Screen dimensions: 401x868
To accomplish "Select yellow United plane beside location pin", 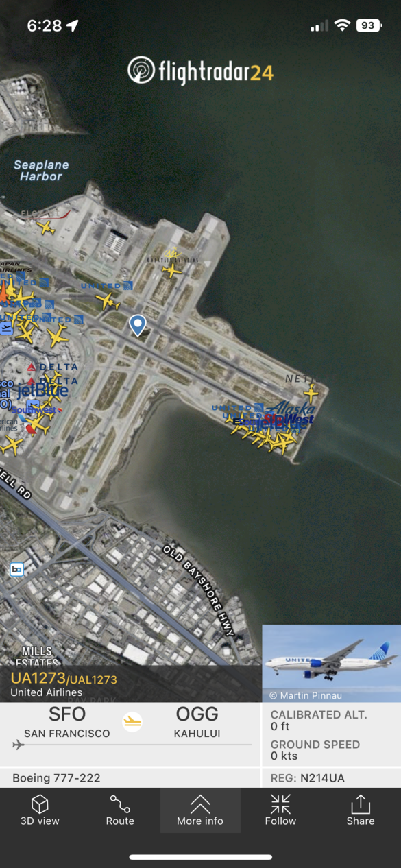I will 107,300.
